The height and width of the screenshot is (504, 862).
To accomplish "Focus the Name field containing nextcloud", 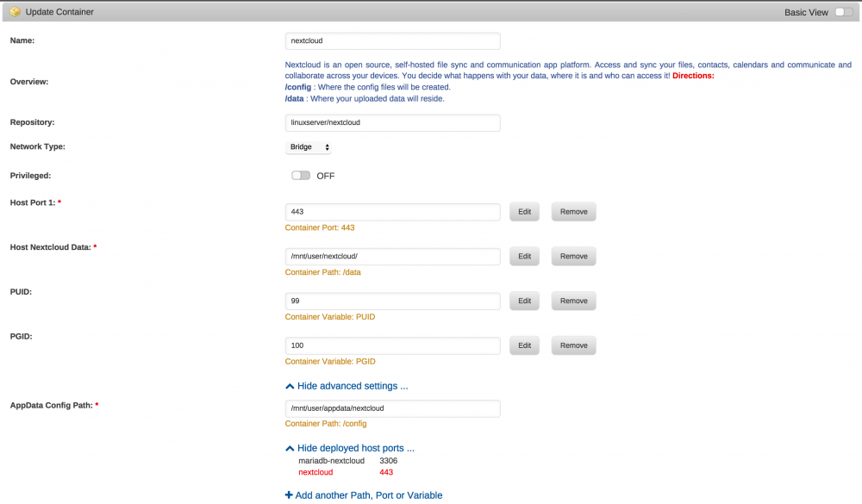I will pyautogui.click(x=392, y=40).
